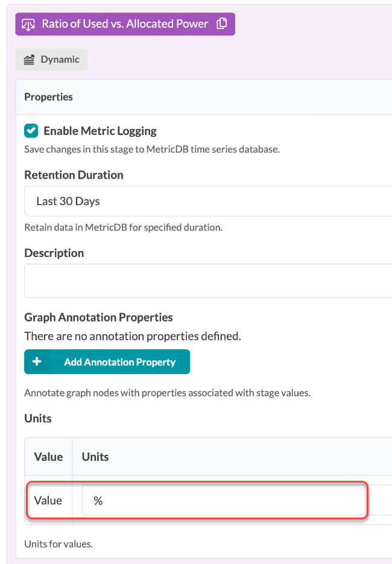Click the Dynamic badge label
The image size is (392, 564).
[x=60, y=60]
